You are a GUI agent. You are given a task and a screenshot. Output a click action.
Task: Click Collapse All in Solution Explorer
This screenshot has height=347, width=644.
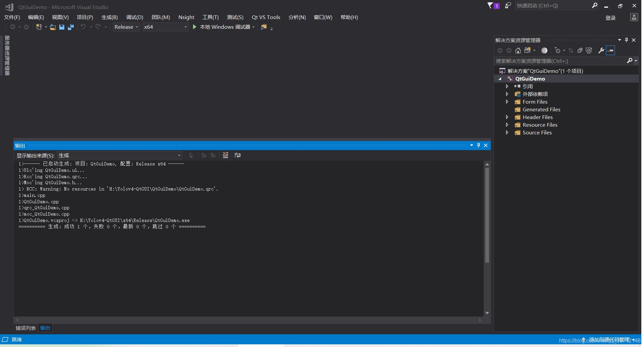581,50
